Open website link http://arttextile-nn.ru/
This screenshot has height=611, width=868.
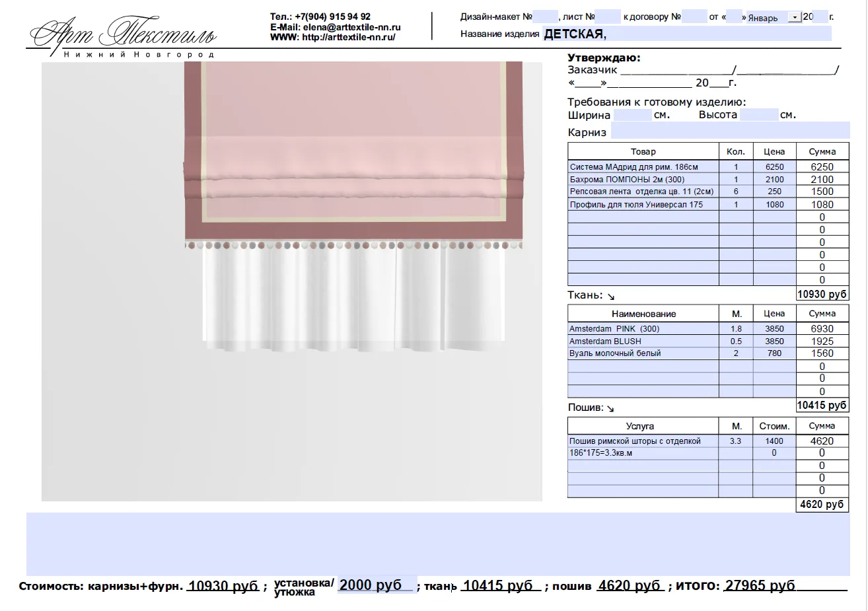(349, 38)
